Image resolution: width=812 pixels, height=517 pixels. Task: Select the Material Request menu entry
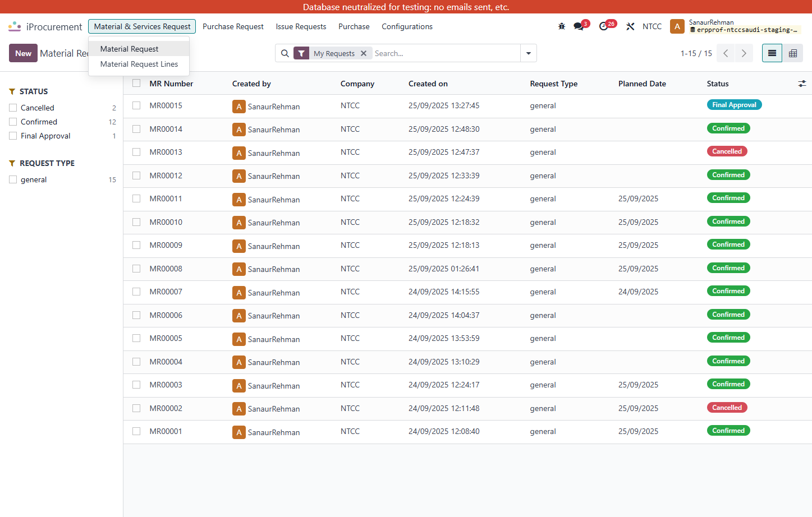pos(139,49)
